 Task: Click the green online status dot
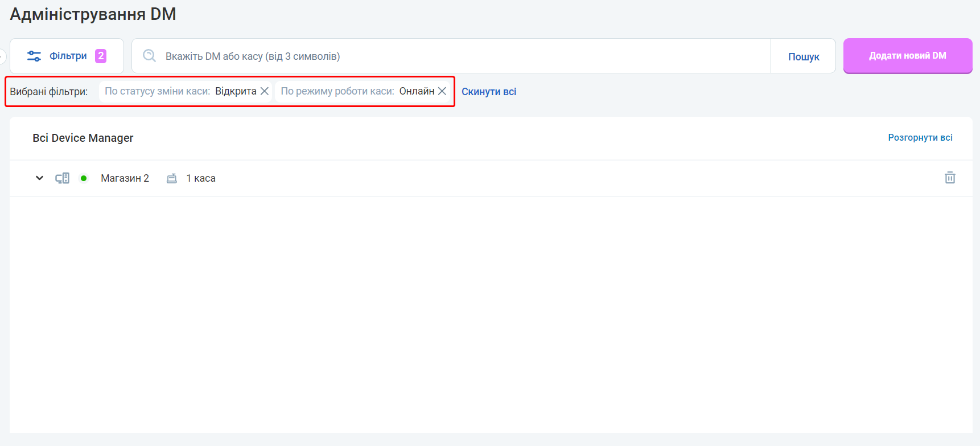coord(84,178)
